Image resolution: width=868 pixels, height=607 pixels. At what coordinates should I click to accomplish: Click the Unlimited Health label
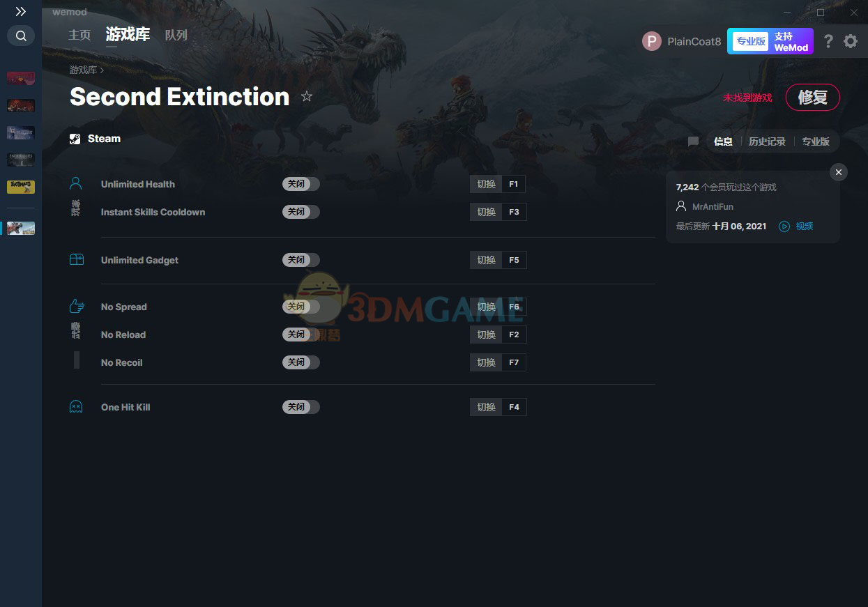pos(138,184)
